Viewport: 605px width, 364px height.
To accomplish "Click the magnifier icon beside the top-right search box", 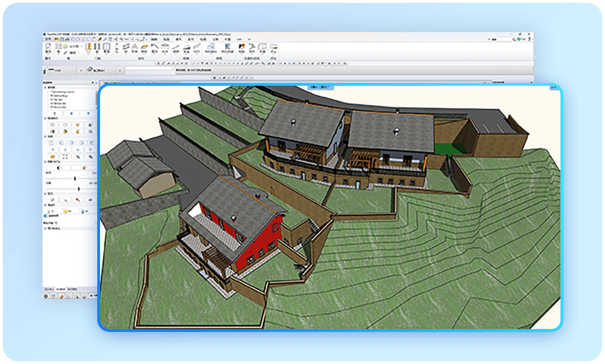I will pos(514,39).
